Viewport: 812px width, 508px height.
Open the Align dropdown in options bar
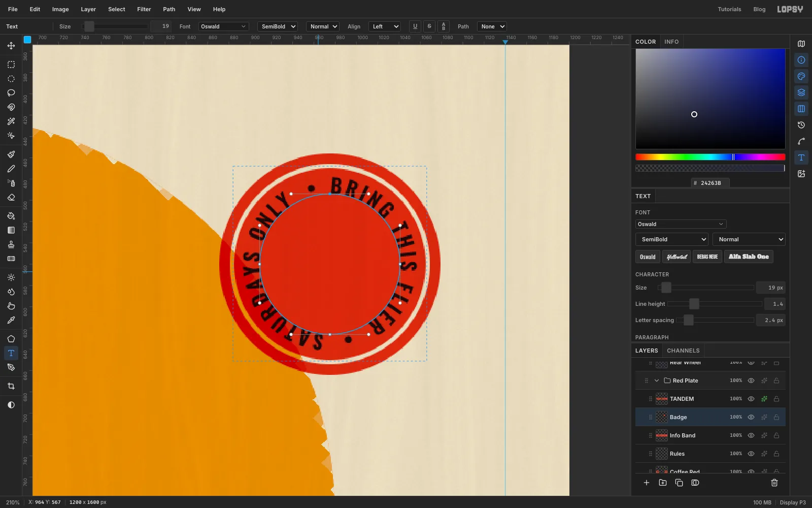[385, 26]
